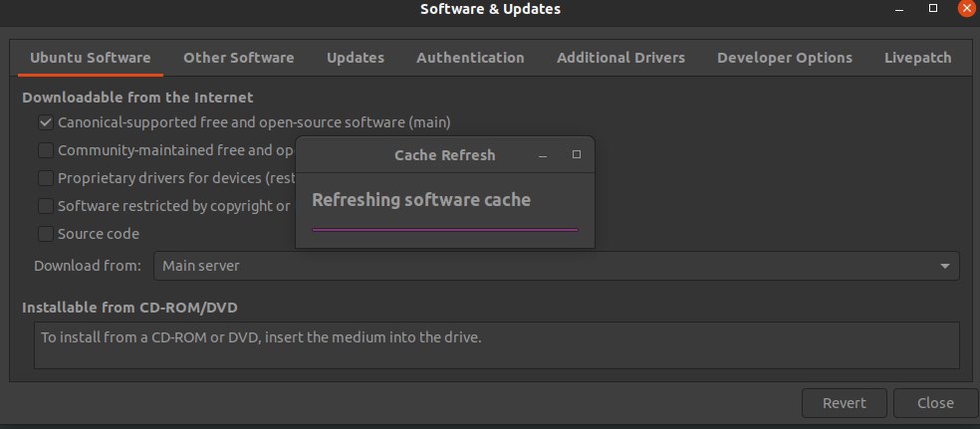980x429 pixels.
Task: Maximize the Cache Refresh dialog
Action: click(577, 154)
